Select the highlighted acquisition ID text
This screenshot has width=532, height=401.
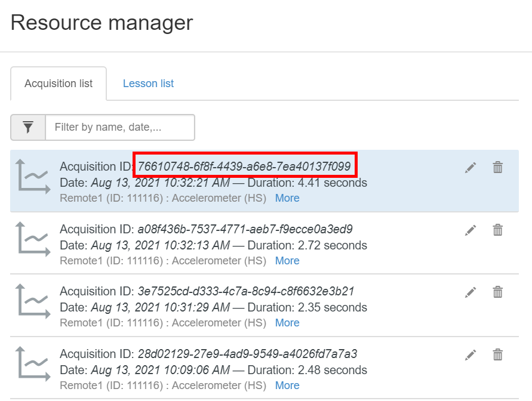pyautogui.click(x=244, y=166)
